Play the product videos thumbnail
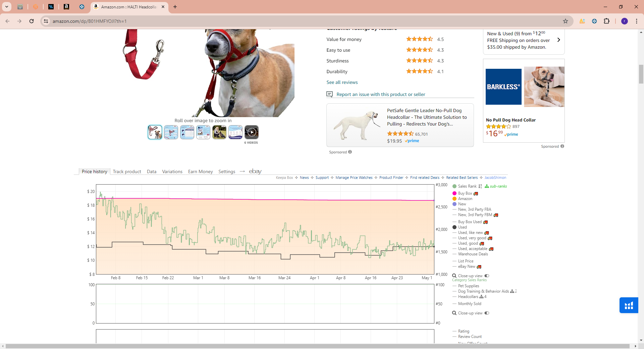The width and height of the screenshot is (644, 349). [x=252, y=132]
